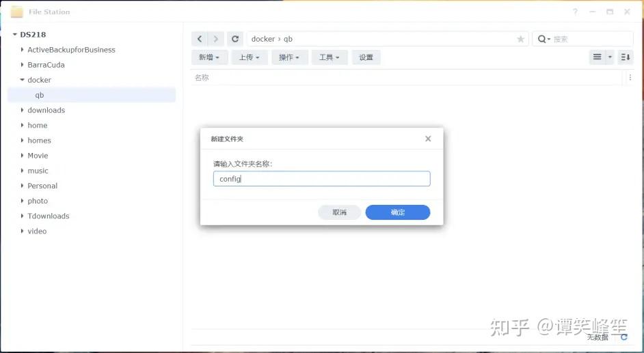644x353 pixels.
Task: Open column options three-dot menu
Action: pos(630,77)
